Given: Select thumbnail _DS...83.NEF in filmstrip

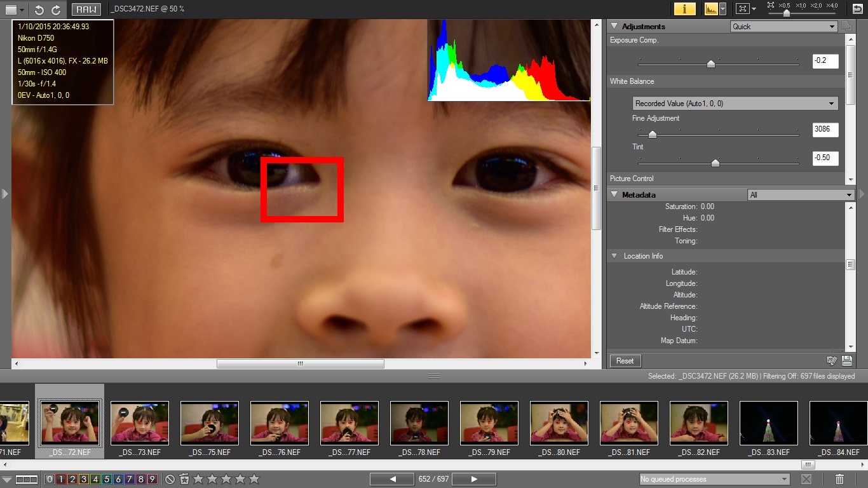Looking at the screenshot, I should click(x=768, y=423).
